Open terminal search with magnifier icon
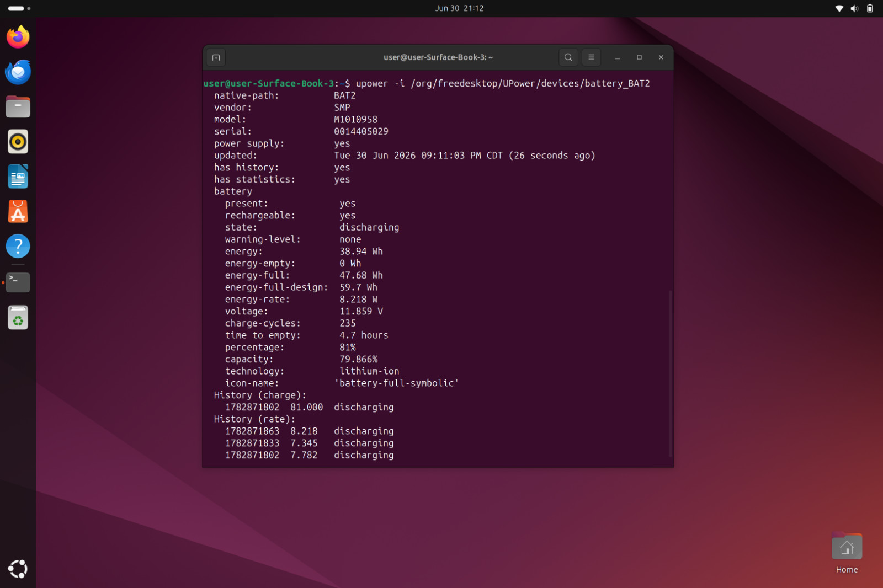The image size is (883, 588). coord(568,57)
